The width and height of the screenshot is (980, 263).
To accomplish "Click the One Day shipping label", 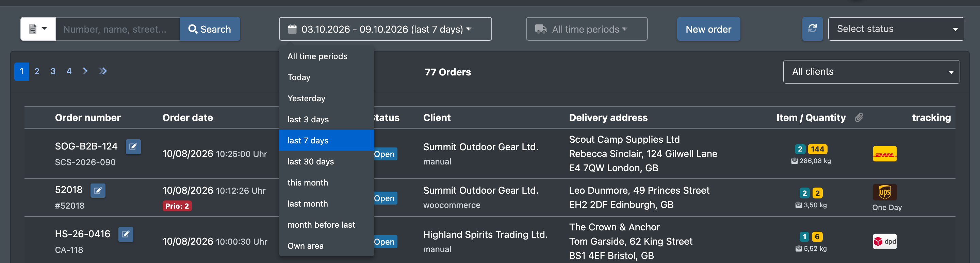I will pyautogui.click(x=887, y=208).
